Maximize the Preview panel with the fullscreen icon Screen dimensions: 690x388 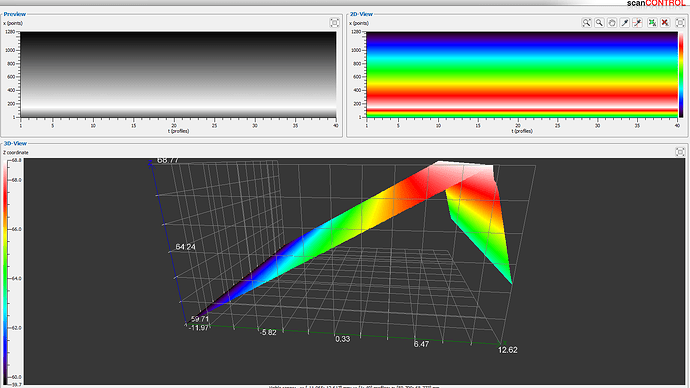point(334,23)
